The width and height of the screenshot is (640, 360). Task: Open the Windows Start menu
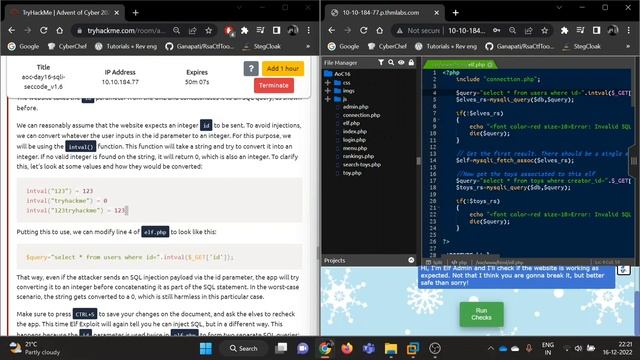point(206,348)
